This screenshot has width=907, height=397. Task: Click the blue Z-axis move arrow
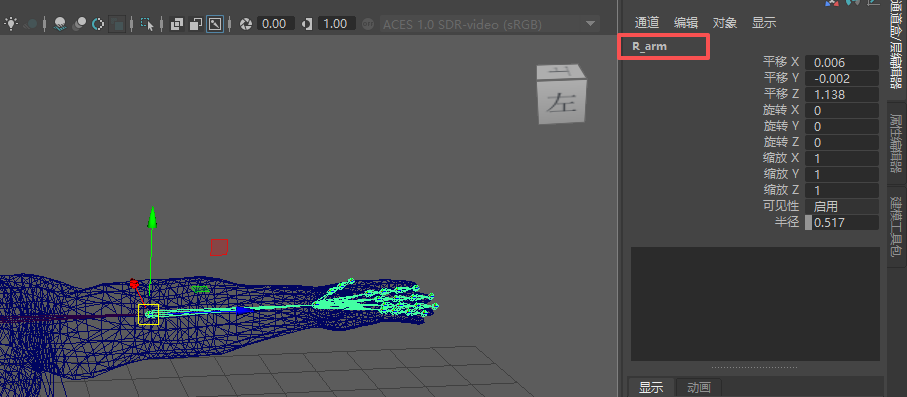[244, 310]
